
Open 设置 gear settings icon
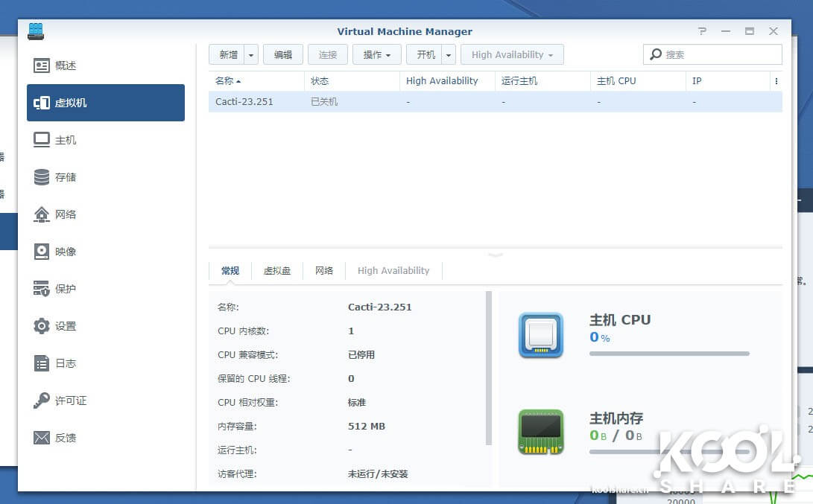pyautogui.click(x=42, y=326)
